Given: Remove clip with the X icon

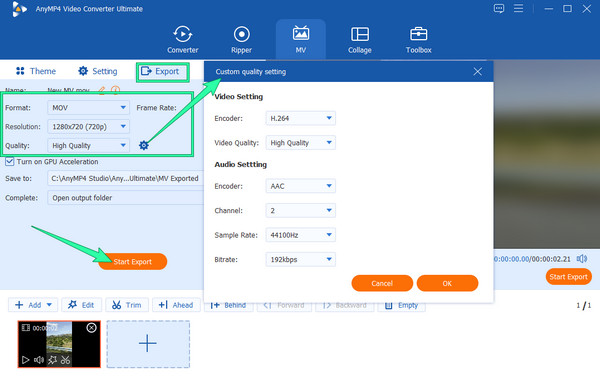Looking at the screenshot, I should click(x=91, y=328).
